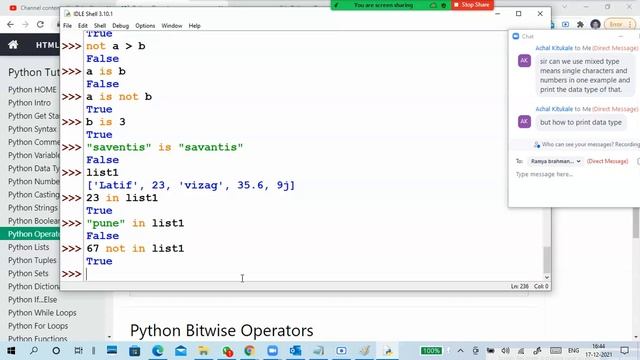This screenshot has height=360, width=640.
Task: Open the browser profile avatar
Action: tap(596, 24)
